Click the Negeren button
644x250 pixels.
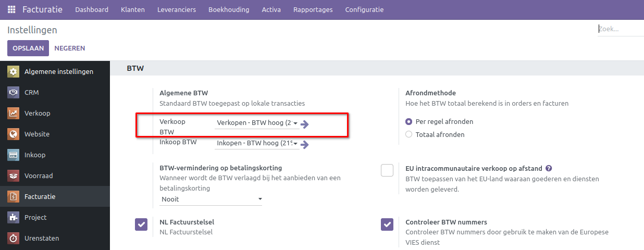tap(70, 48)
